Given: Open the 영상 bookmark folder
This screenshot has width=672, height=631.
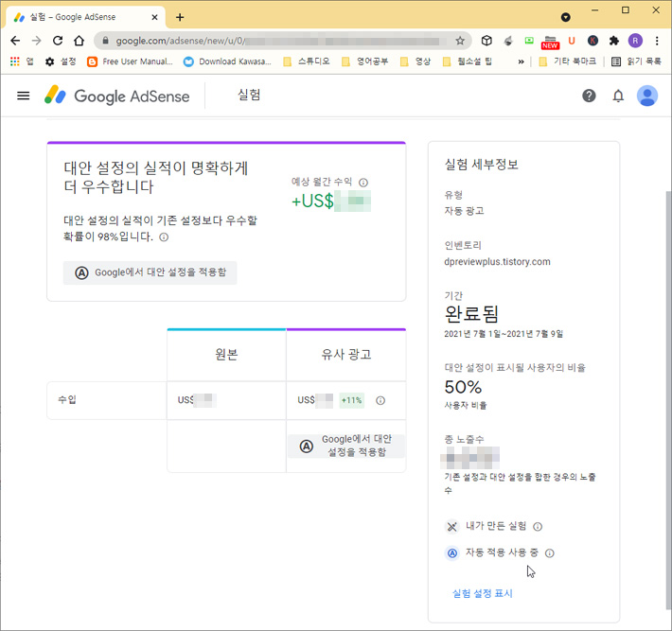Looking at the screenshot, I should [x=416, y=61].
